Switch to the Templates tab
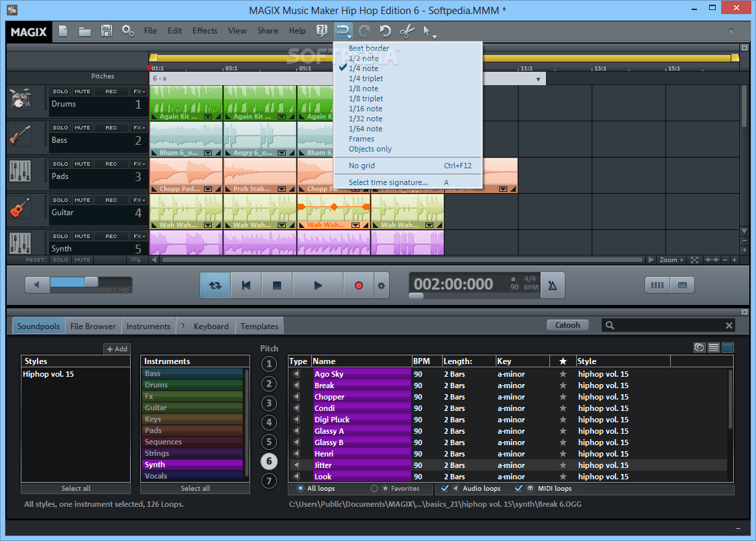 (x=260, y=326)
